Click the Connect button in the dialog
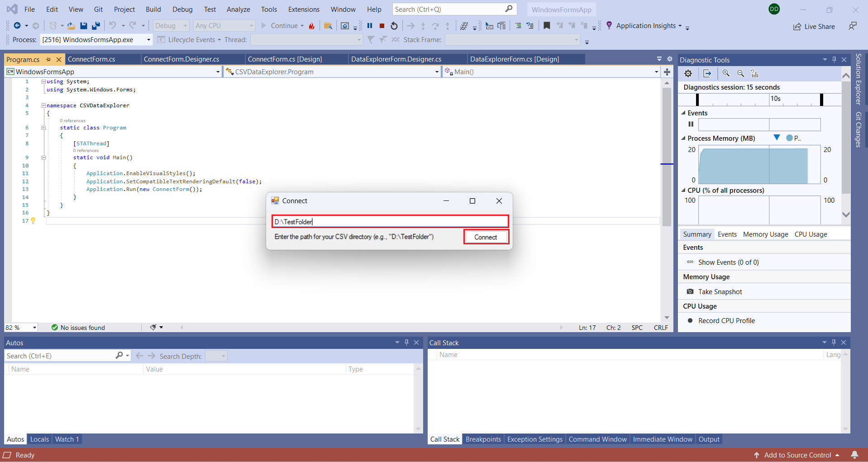 coord(486,237)
